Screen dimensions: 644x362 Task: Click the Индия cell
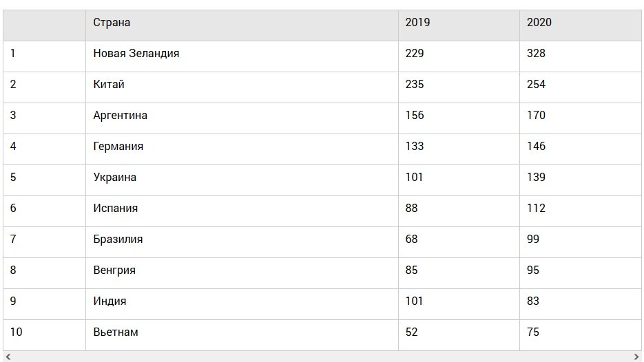click(x=110, y=301)
